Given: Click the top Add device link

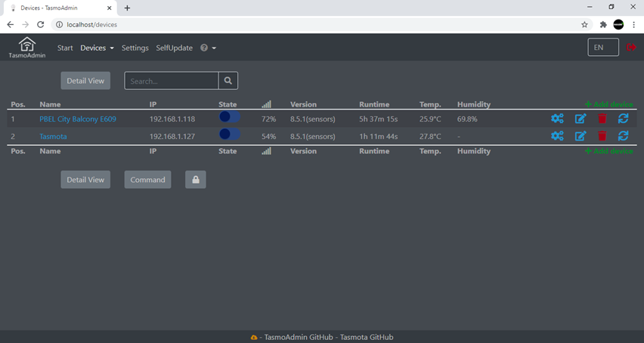Looking at the screenshot, I should (608, 104).
